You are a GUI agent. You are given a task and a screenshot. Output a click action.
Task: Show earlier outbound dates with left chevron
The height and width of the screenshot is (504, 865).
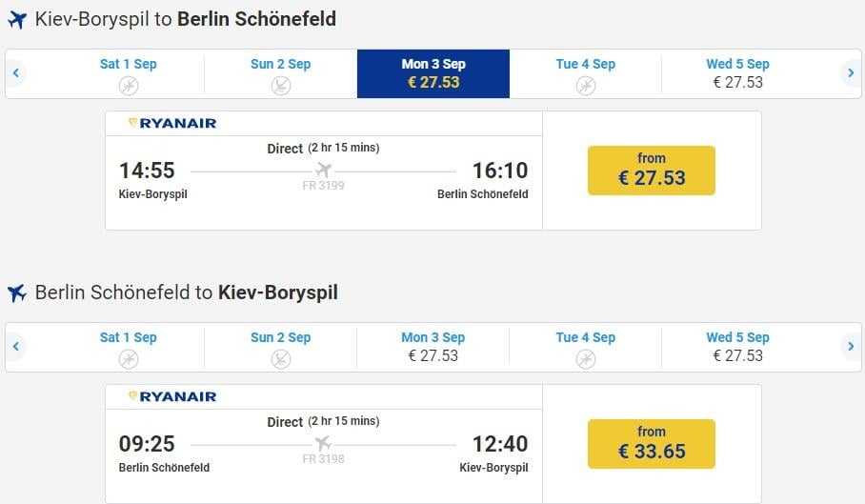point(16,72)
